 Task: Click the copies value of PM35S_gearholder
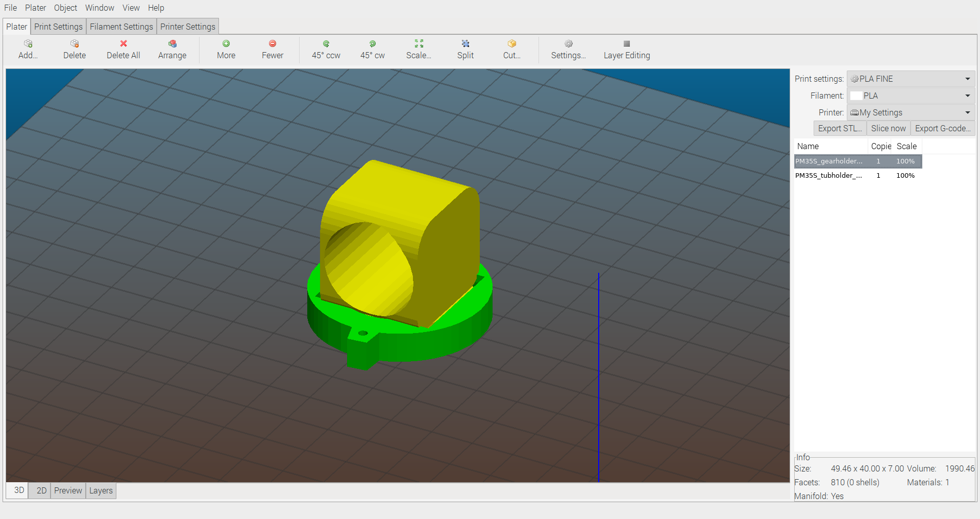point(878,161)
